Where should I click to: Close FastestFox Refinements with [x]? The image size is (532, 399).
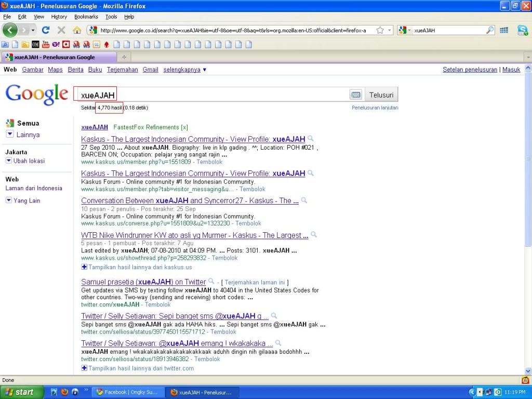(184, 127)
